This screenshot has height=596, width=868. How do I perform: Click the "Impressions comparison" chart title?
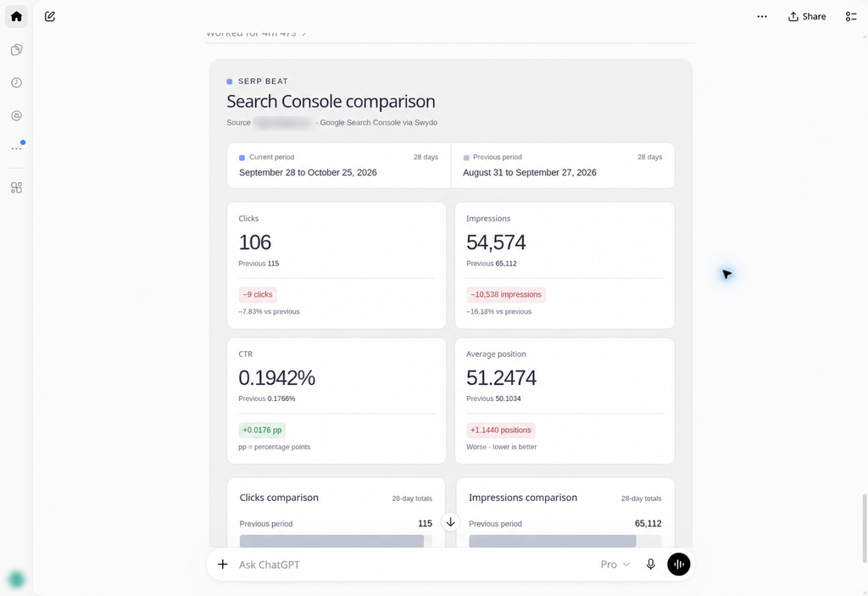[x=523, y=498]
